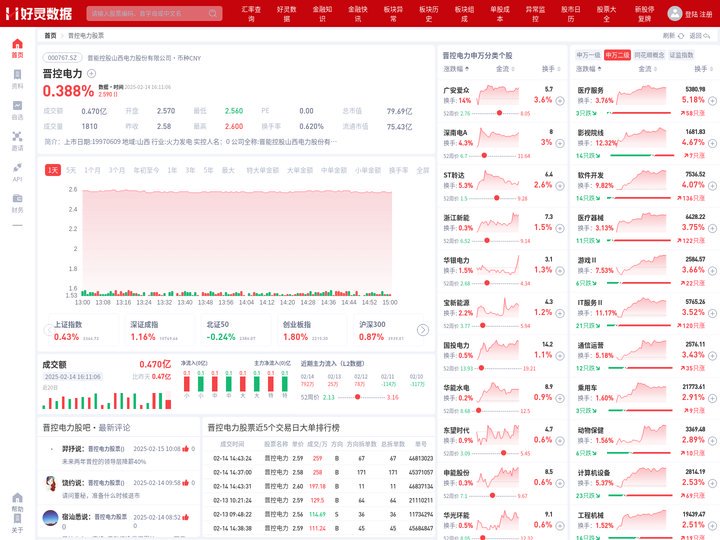Click 晋控电力 52周价 range slider dot

click(x=357, y=397)
